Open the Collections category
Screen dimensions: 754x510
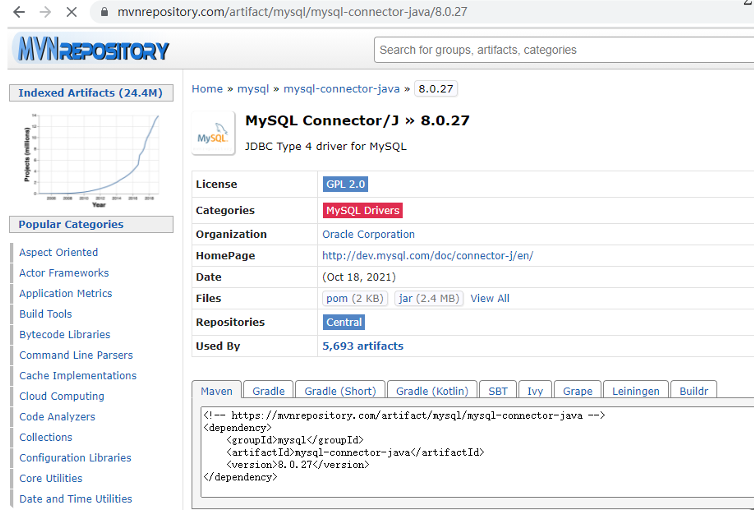(46, 437)
